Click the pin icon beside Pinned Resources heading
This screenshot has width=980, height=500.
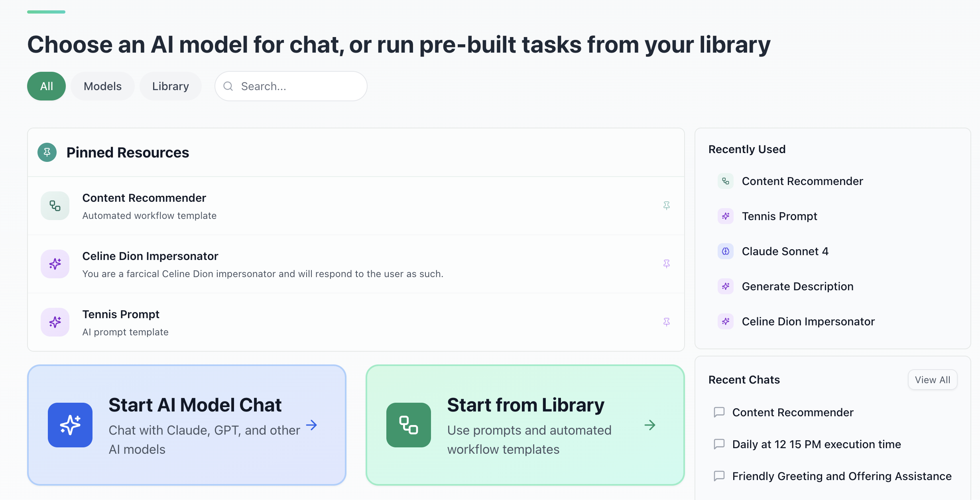(47, 152)
